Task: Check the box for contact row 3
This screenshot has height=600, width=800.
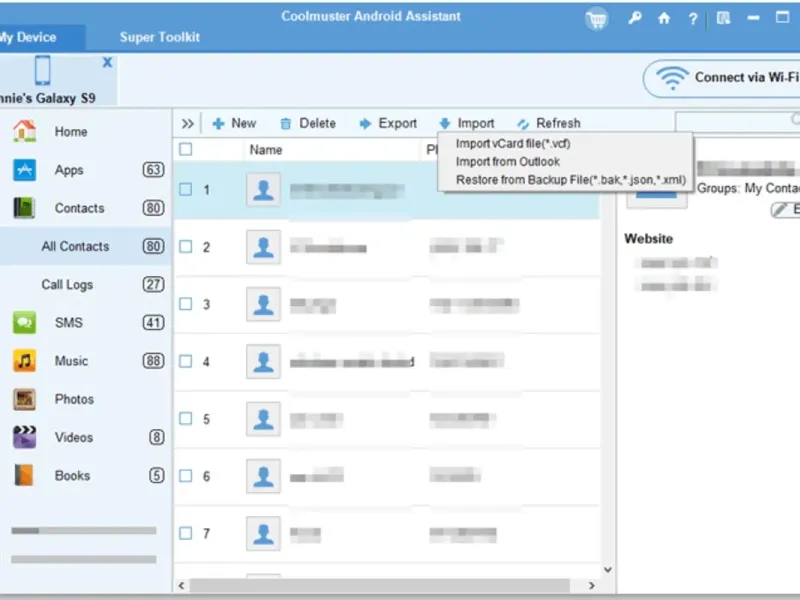Action: [x=186, y=304]
